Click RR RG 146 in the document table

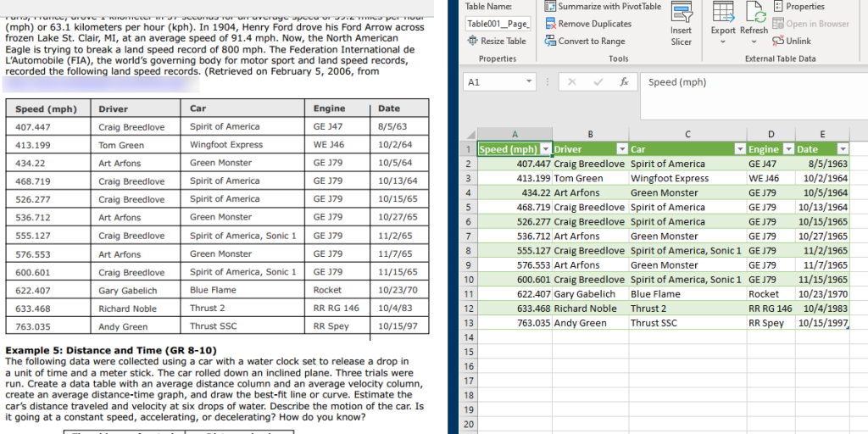[336, 309]
